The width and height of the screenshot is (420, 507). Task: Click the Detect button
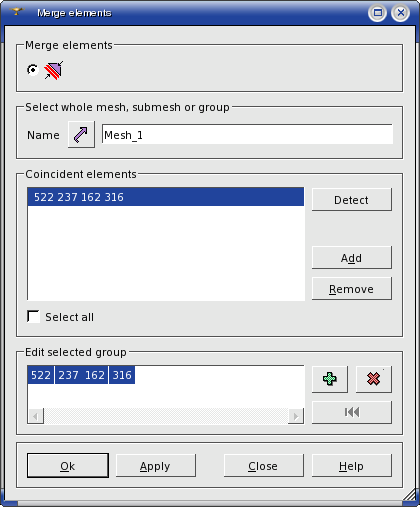(x=352, y=199)
